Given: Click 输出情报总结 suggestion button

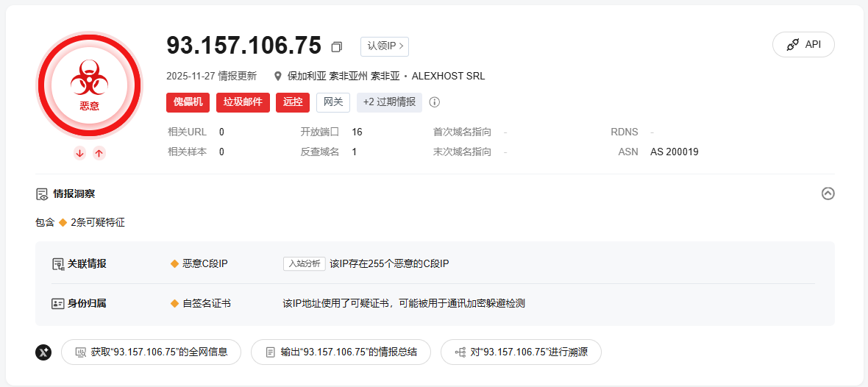Looking at the screenshot, I should coord(341,352).
